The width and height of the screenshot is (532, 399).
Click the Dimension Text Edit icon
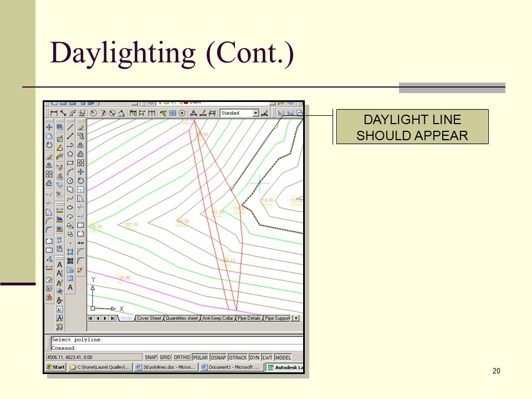tap(203, 113)
